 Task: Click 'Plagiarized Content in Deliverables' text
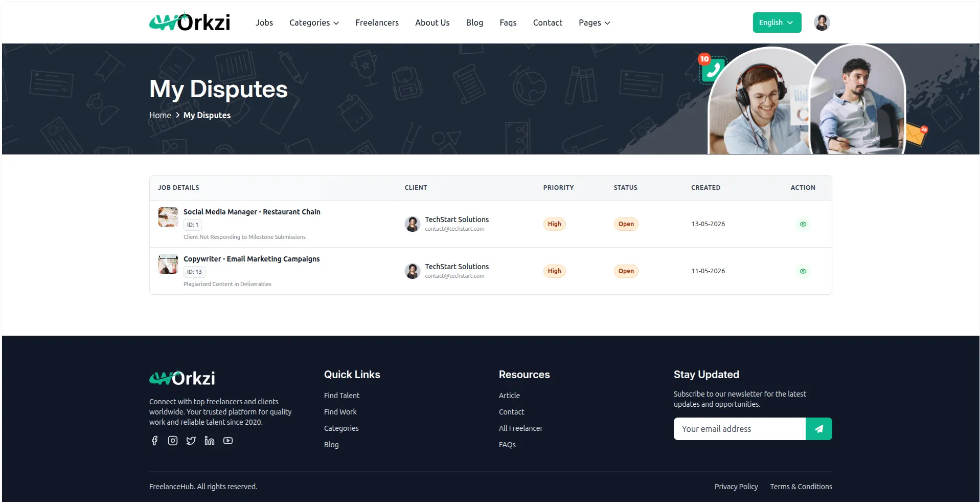pyautogui.click(x=227, y=284)
